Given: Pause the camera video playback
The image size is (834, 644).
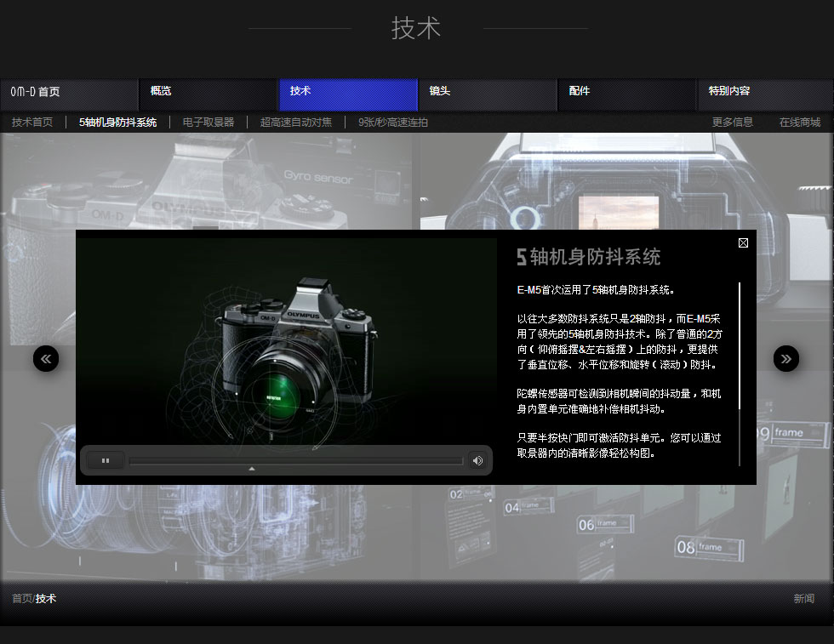Looking at the screenshot, I should (x=106, y=460).
